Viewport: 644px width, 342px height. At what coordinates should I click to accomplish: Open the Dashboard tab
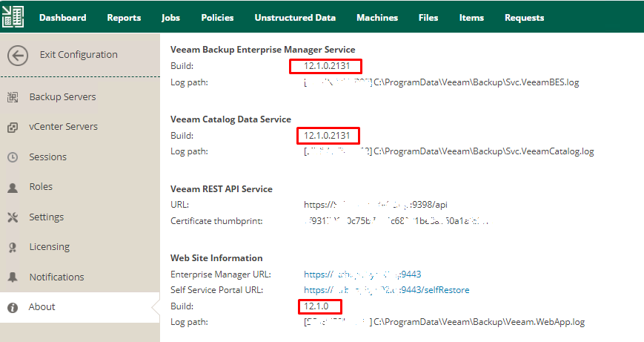pos(62,18)
